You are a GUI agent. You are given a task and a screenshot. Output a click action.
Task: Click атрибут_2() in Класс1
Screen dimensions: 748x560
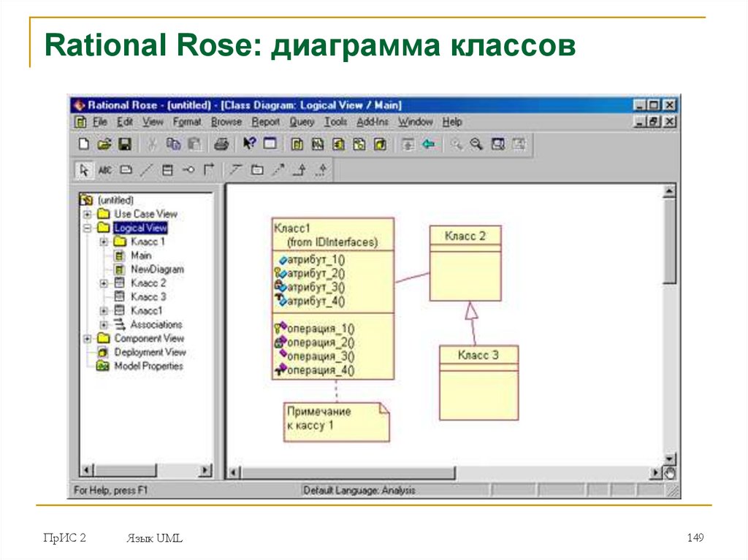pos(316,274)
